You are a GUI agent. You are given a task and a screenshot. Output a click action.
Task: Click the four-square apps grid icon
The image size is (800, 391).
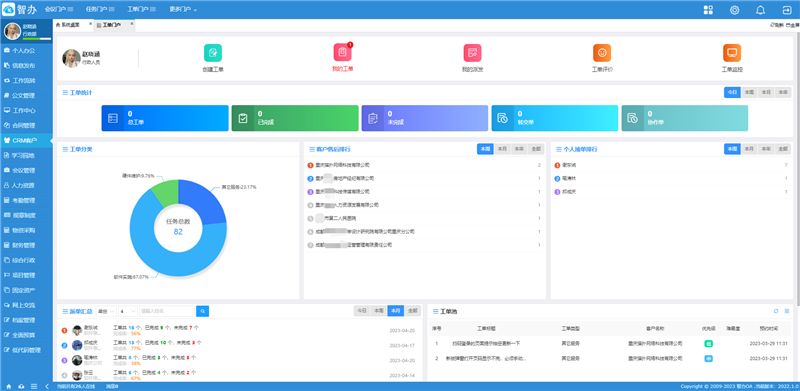tap(708, 10)
